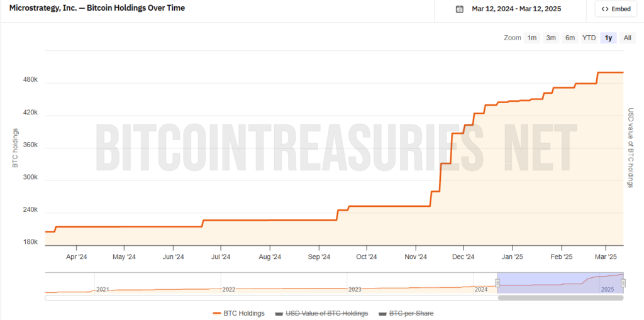Click the calendar icon beside the date range
Image resolution: width=644 pixels, height=320 pixels.
[x=460, y=9]
